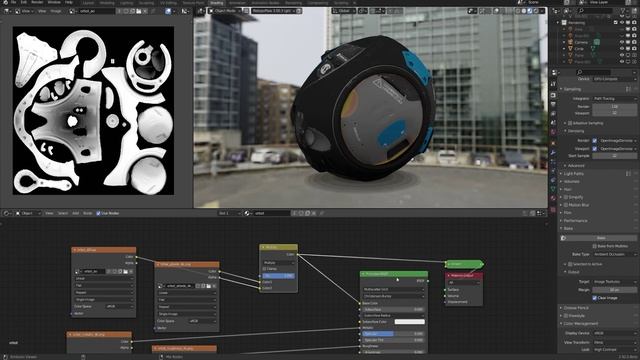This screenshot has width=640, height=360.
Task: Click the Camera object icon in the outliner
Action: point(571,42)
